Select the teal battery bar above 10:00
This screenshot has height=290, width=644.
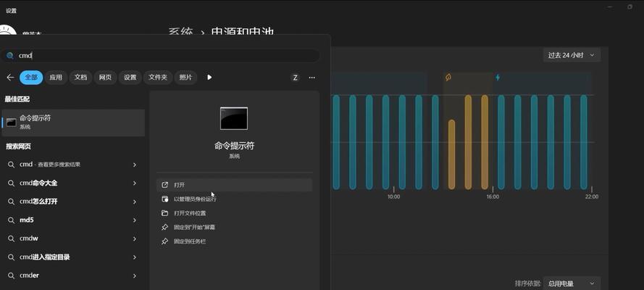coord(385,142)
